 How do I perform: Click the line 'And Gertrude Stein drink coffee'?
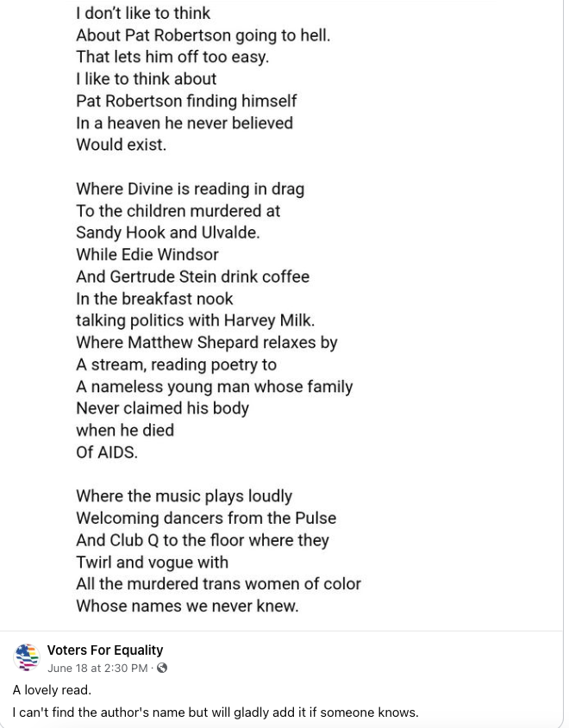(192, 277)
